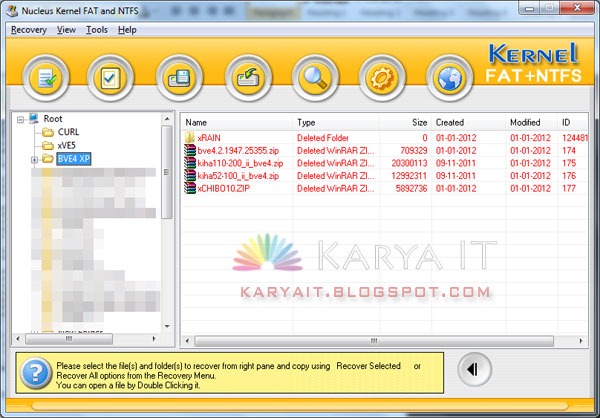Select the Root node label
The height and width of the screenshot is (418, 600).
point(53,119)
